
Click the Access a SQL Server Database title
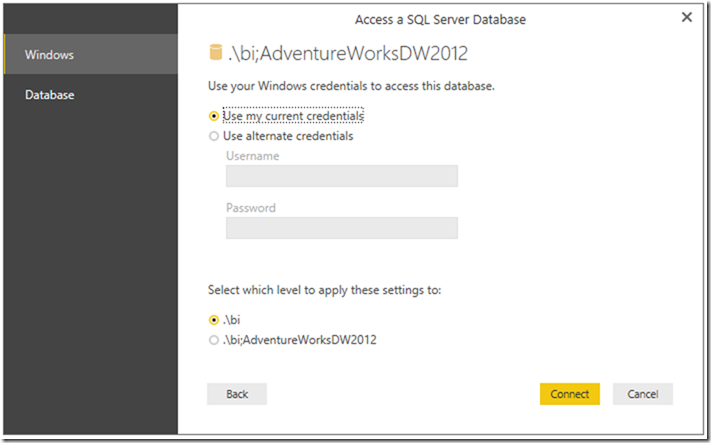point(440,19)
